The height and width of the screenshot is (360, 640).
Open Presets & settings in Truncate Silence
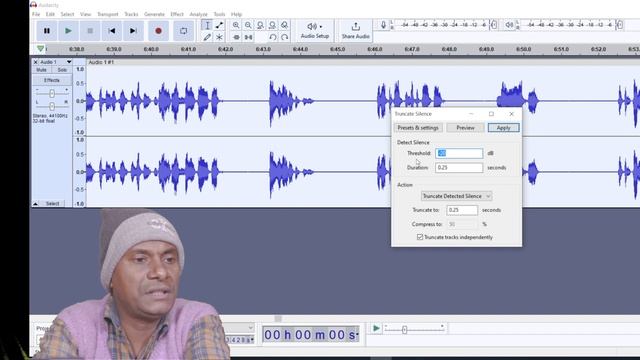point(418,128)
